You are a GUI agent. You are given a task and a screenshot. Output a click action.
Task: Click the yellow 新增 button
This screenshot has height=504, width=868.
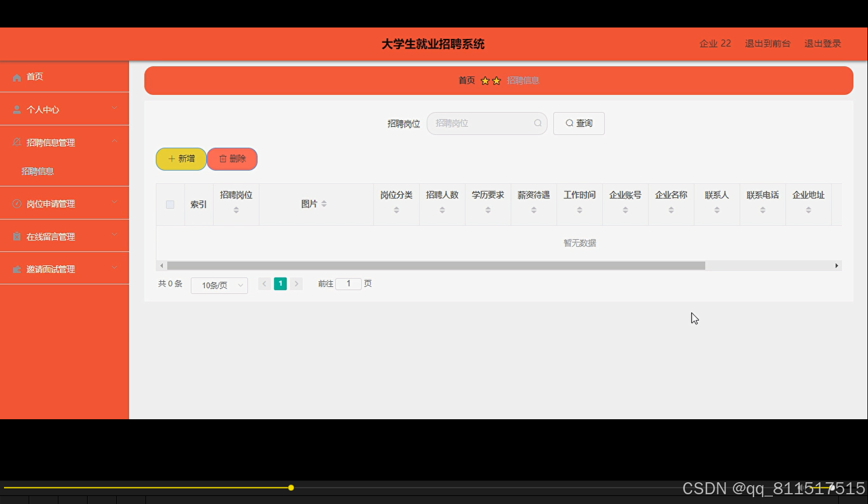pyautogui.click(x=181, y=159)
